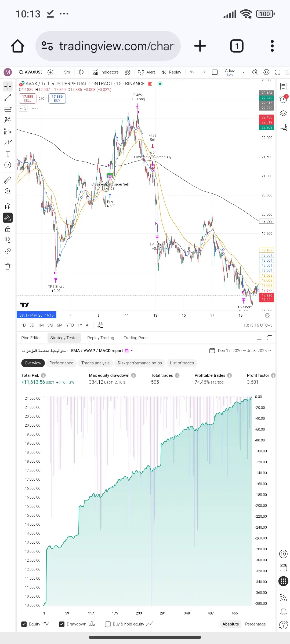Toggle hide all drawings eye icon

tap(8, 240)
